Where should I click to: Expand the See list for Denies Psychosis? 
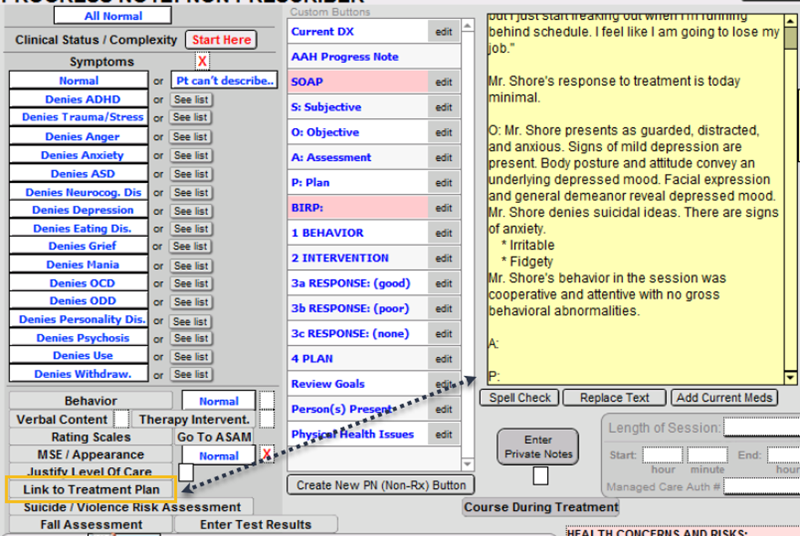point(190,339)
